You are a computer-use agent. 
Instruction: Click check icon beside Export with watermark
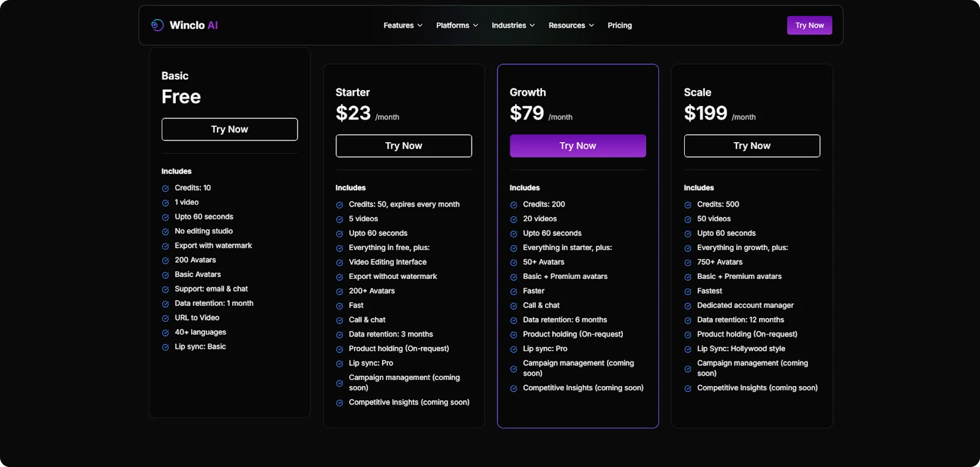pos(165,246)
